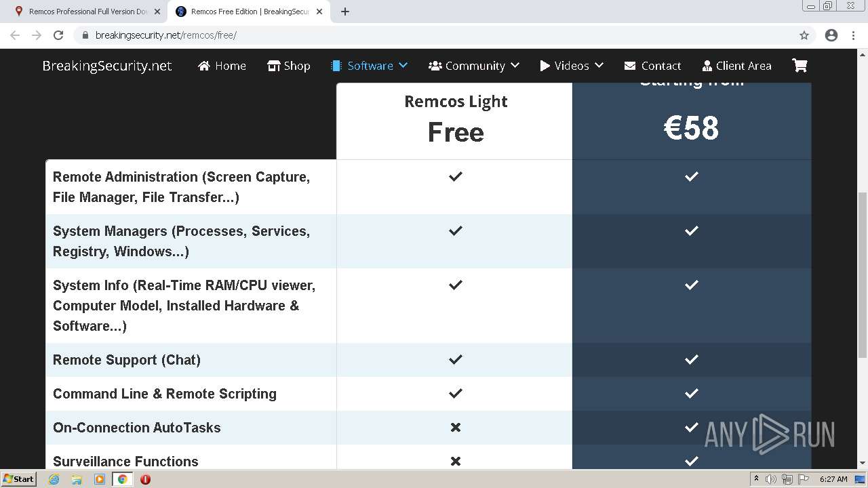Click the Chrome taskbar button

click(x=122, y=479)
